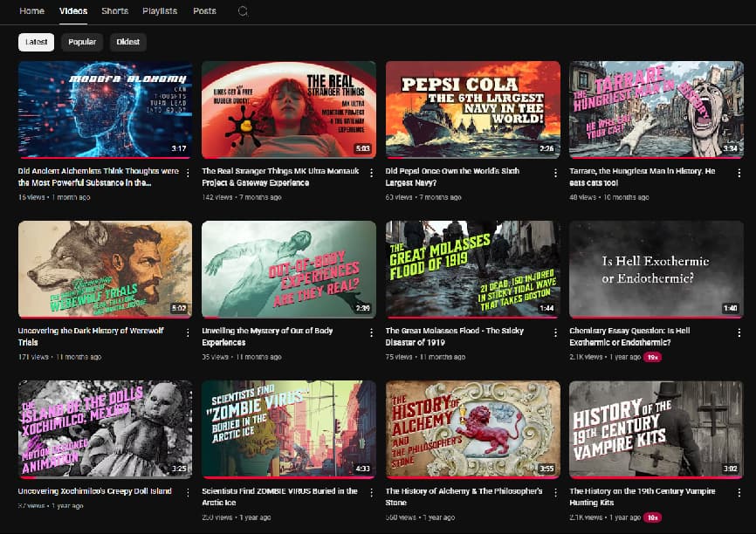Open more options for Tarrare video
The image size is (756, 534).
(739, 173)
